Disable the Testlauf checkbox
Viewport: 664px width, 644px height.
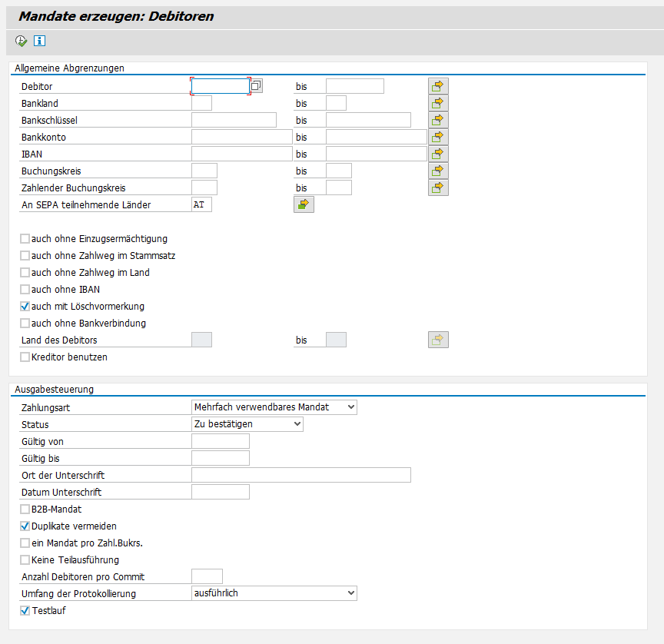25,611
